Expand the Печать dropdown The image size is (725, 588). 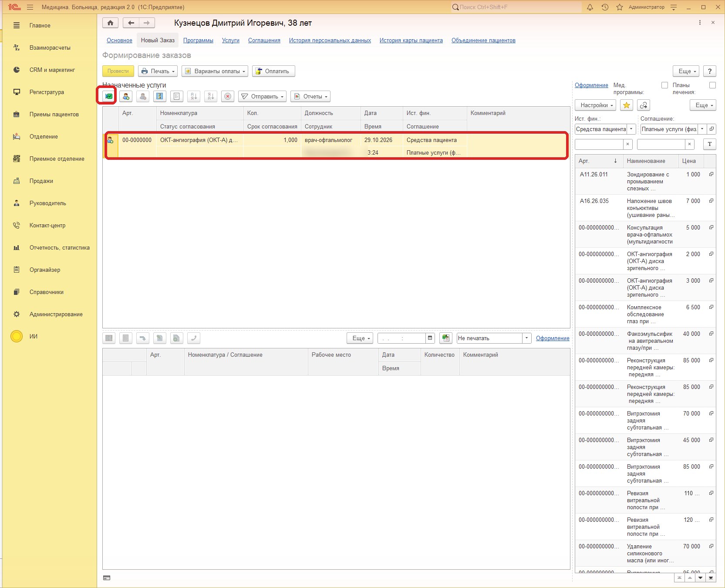click(x=158, y=71)
